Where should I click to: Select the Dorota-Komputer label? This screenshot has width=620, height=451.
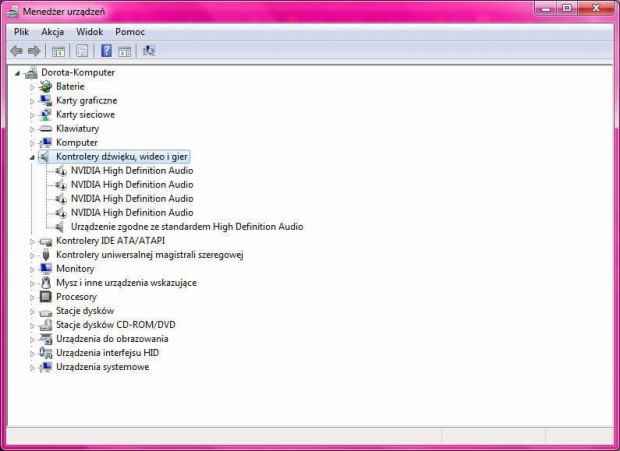pos(78,73)
